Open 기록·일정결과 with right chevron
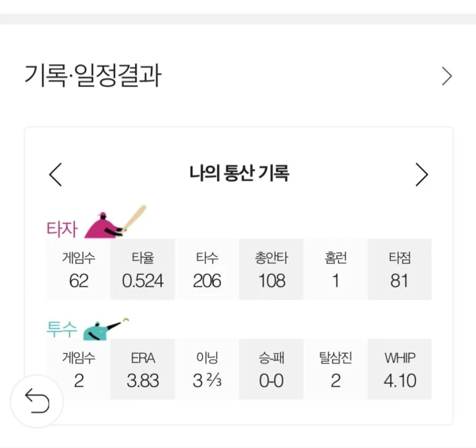Screen dimensions: 476x448 (x=447, y=76)
